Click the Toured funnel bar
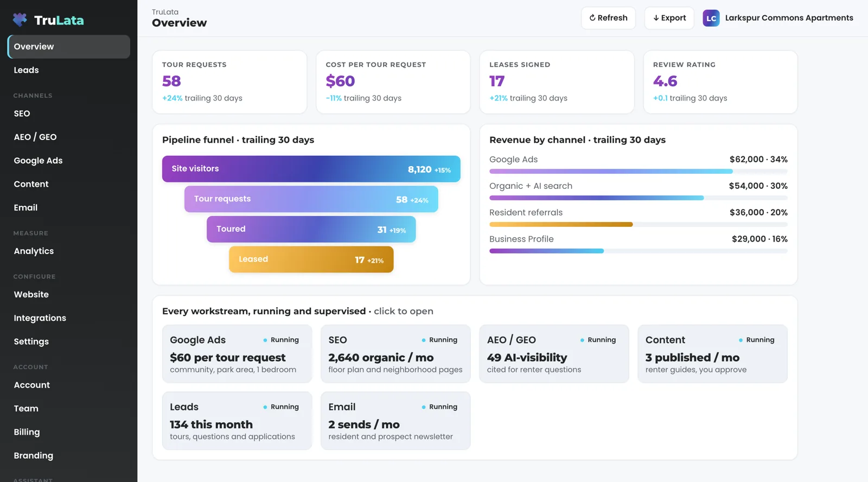 (311, 229)
